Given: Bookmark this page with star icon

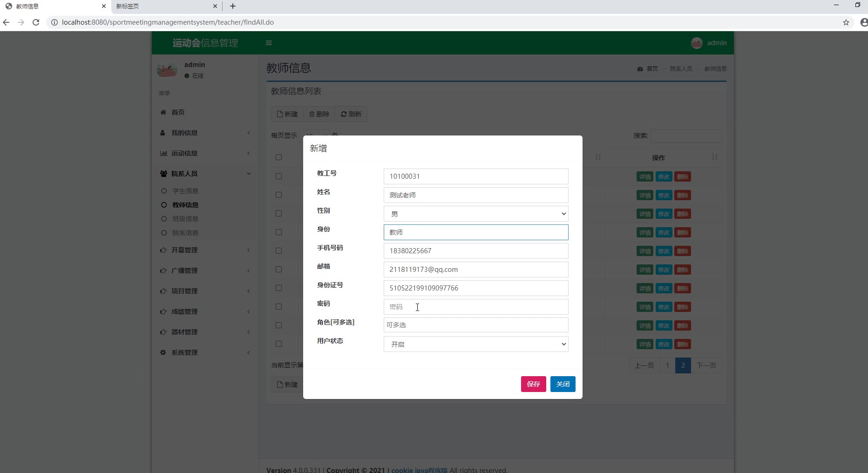Looking at the screenshot, I should coord(846,22).
